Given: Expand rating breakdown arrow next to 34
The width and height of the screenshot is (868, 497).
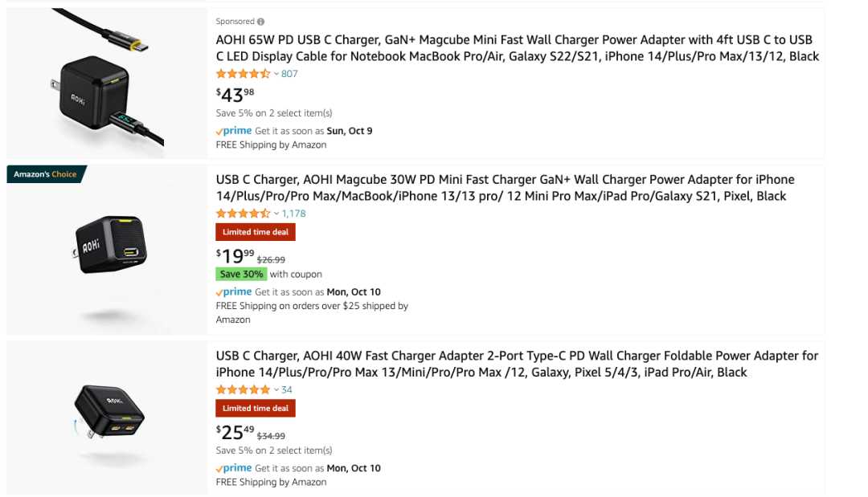Looking at the screenshot, I should (x=276, y=389).
